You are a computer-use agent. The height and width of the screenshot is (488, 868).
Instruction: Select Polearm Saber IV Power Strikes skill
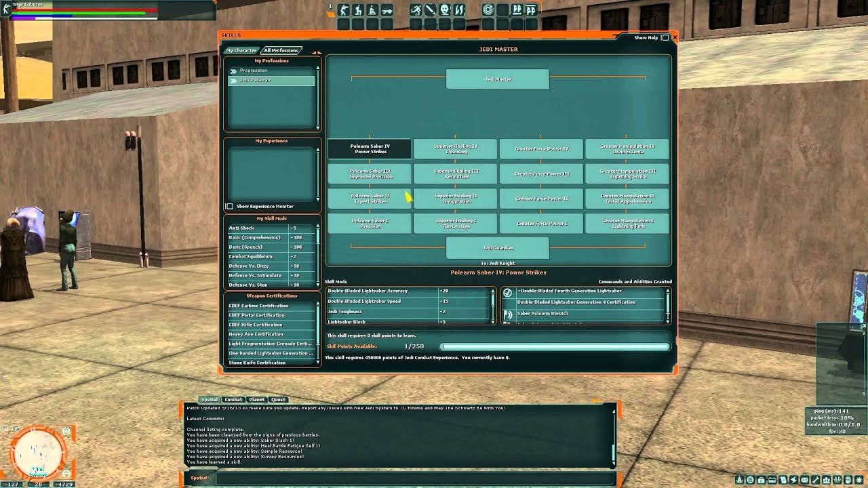click(370, 148)
